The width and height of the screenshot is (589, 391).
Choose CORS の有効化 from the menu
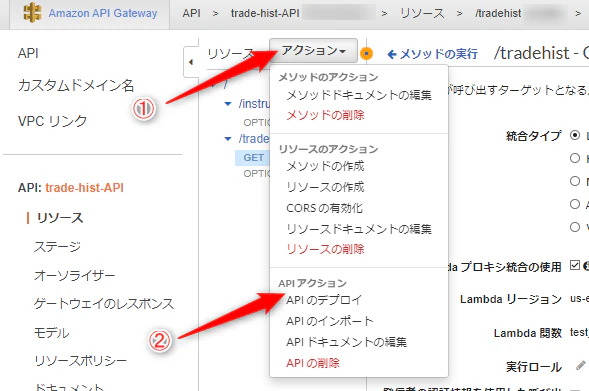(325, 208)
